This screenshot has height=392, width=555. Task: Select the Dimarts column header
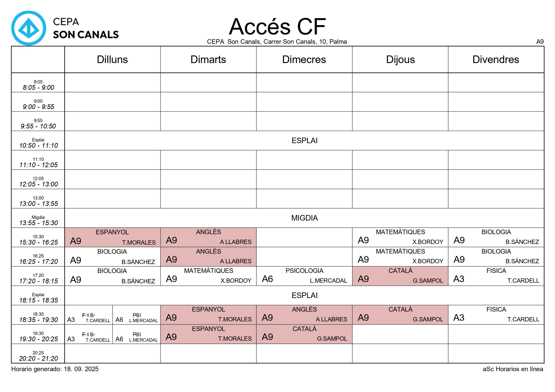[x=208, y=59]
